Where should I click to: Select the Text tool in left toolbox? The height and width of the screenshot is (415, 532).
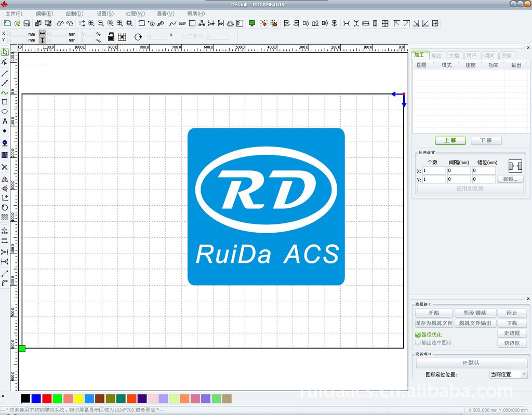pos(5,121)
